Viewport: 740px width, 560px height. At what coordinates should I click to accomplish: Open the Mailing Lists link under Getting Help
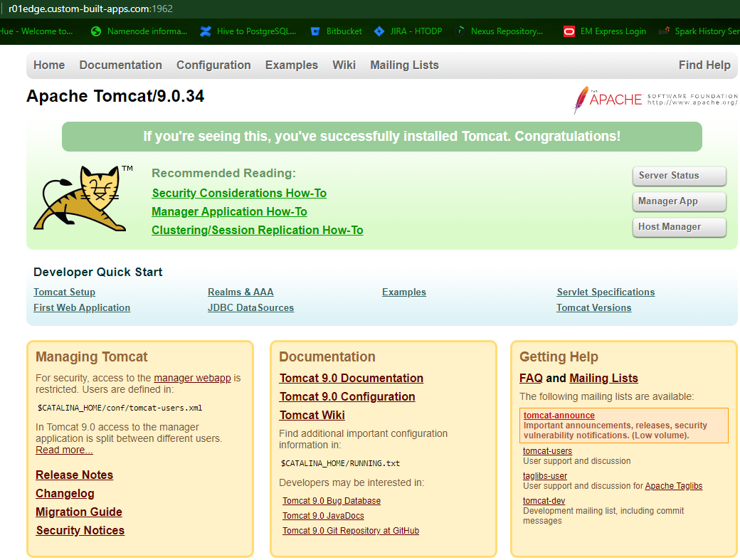(x=603, y=379)
